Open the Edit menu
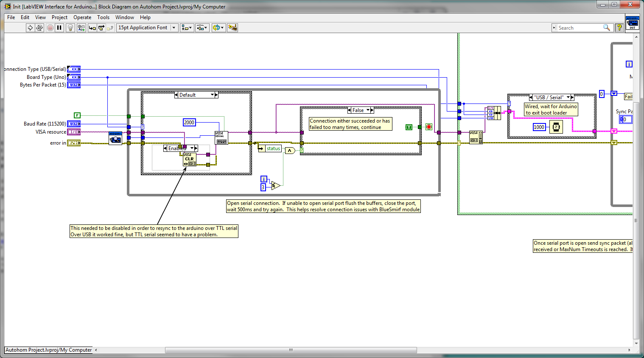 pos(25,17)
